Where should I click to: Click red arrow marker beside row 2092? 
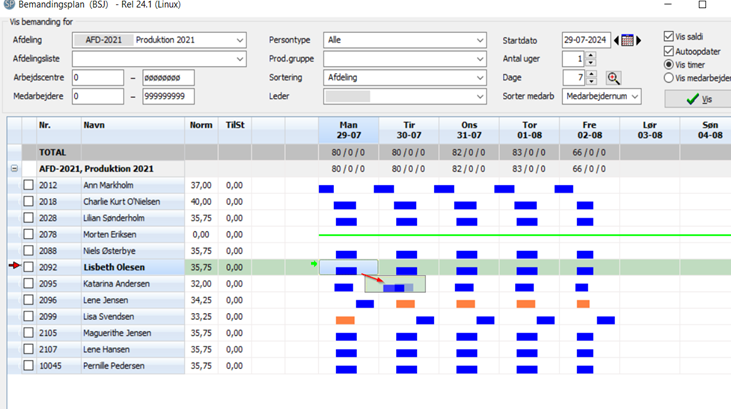[x=14, y=266]
